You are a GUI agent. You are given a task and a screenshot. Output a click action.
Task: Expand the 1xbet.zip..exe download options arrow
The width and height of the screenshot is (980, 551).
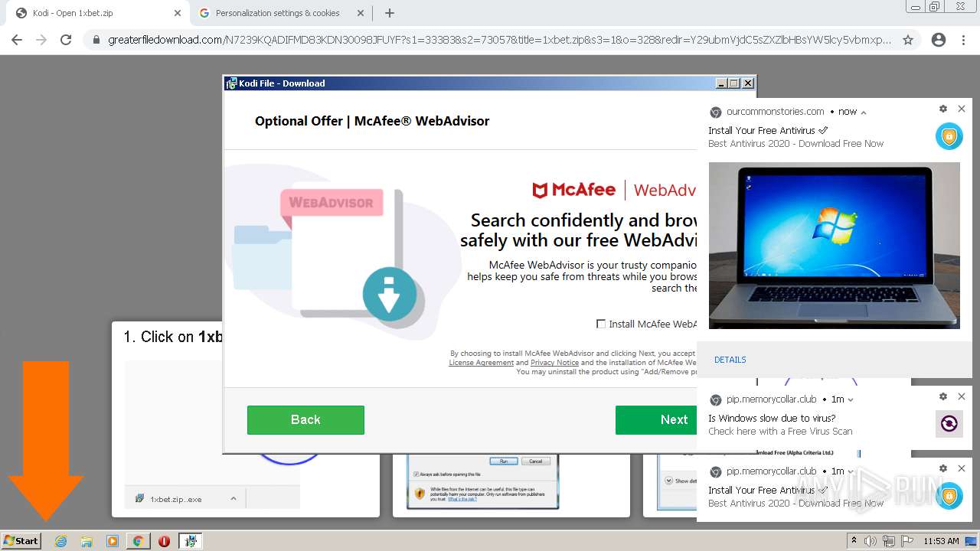pyautogui.click(x=234, y=499)
